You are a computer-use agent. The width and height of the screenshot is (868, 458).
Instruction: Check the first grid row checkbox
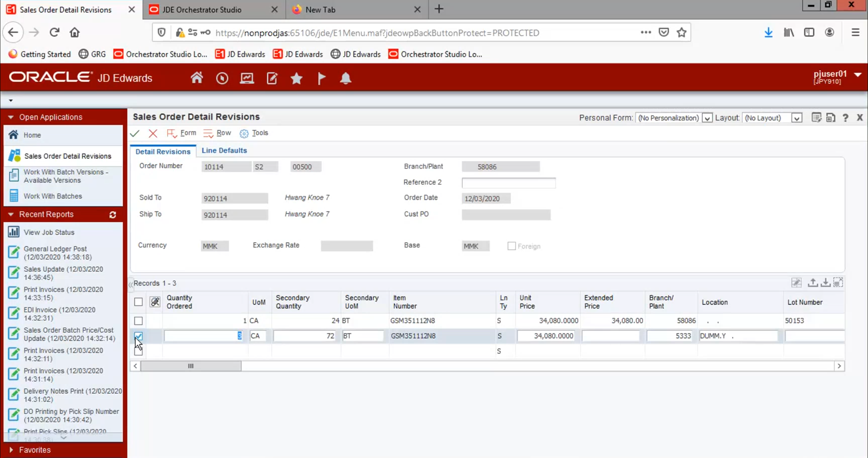[x=138, y=321]
